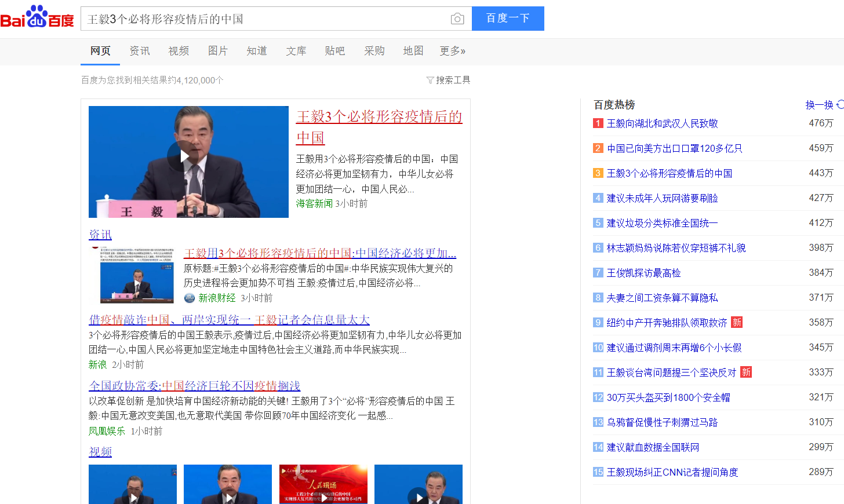The width and height of the screenshot is (844, 504).
Task: Click the 百度一下 search button
Action: coord(508,19)
